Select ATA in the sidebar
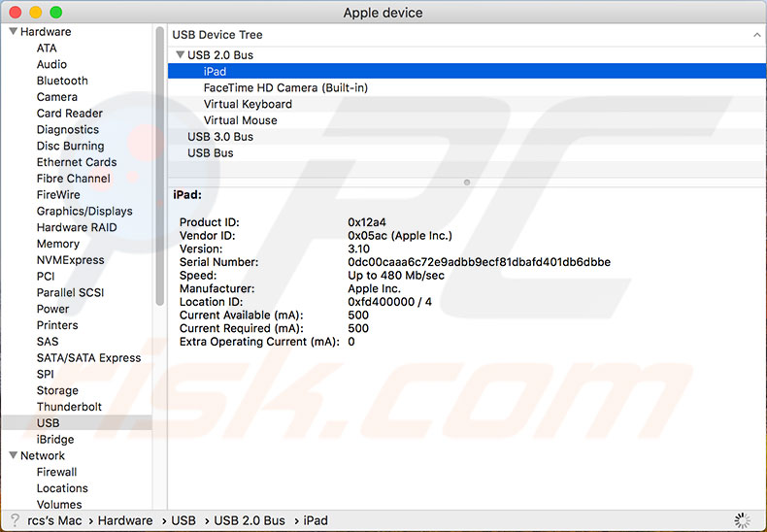Image resolution: width=767 pixels, height=532 pixels. 47,48
